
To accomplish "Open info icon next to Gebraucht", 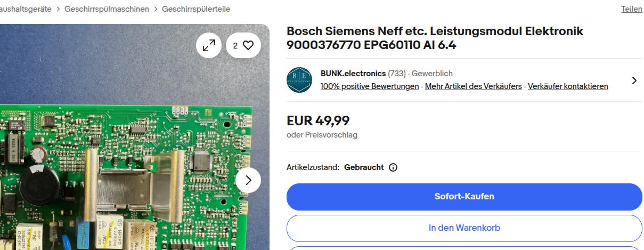I will coord(393,167).
